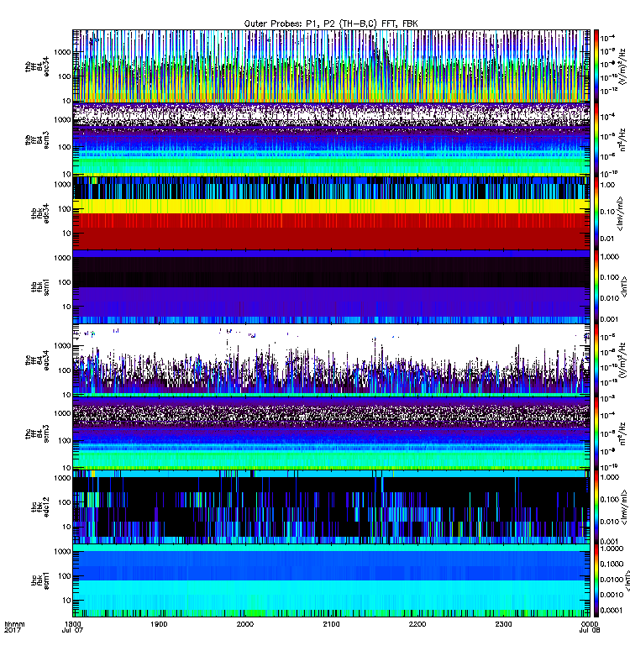Click the thb fbk edc34 filter bank panel
Screen dimensions: 630x672
pos(331,213)
